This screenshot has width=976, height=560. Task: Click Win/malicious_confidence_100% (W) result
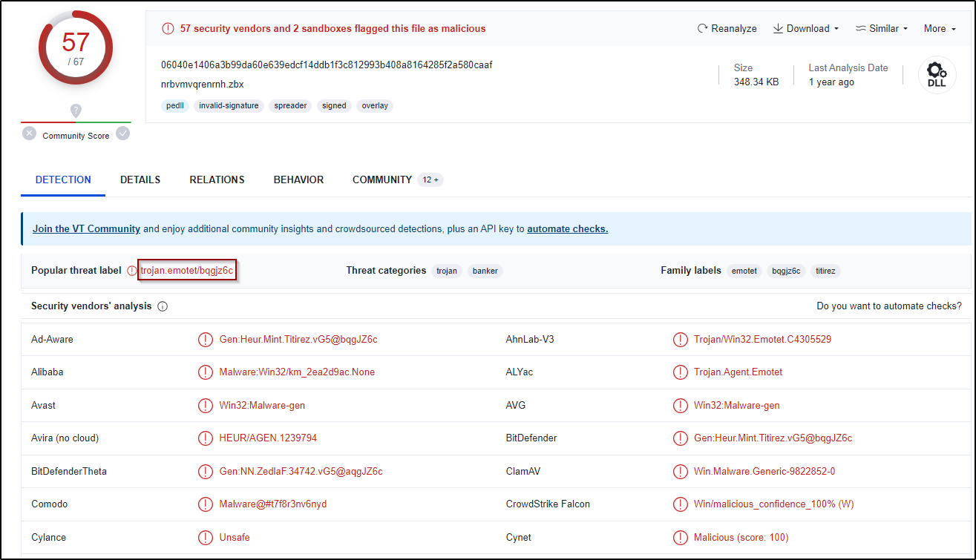(x=773, y=504)
